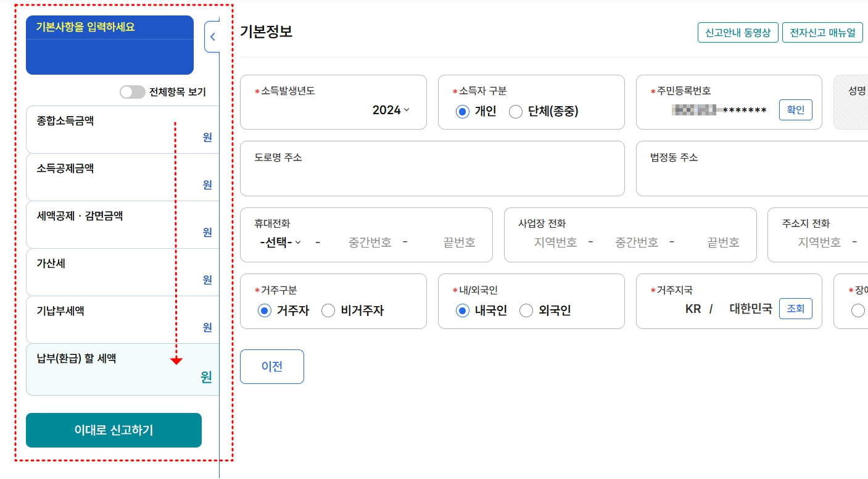
Task: Click the 기본사항을 입력하세요 banner
Action: point(110,45)
